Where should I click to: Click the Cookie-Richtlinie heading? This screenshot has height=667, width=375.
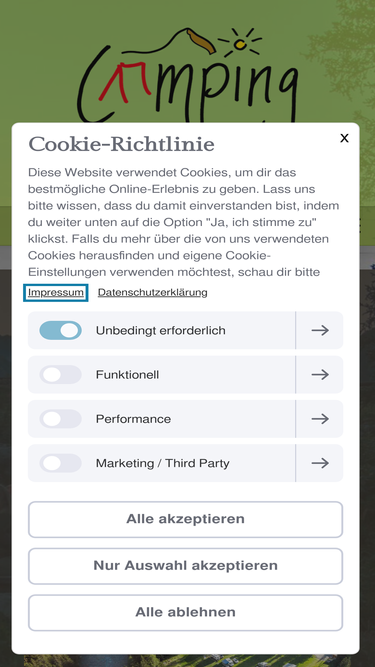tap(122, 145)
